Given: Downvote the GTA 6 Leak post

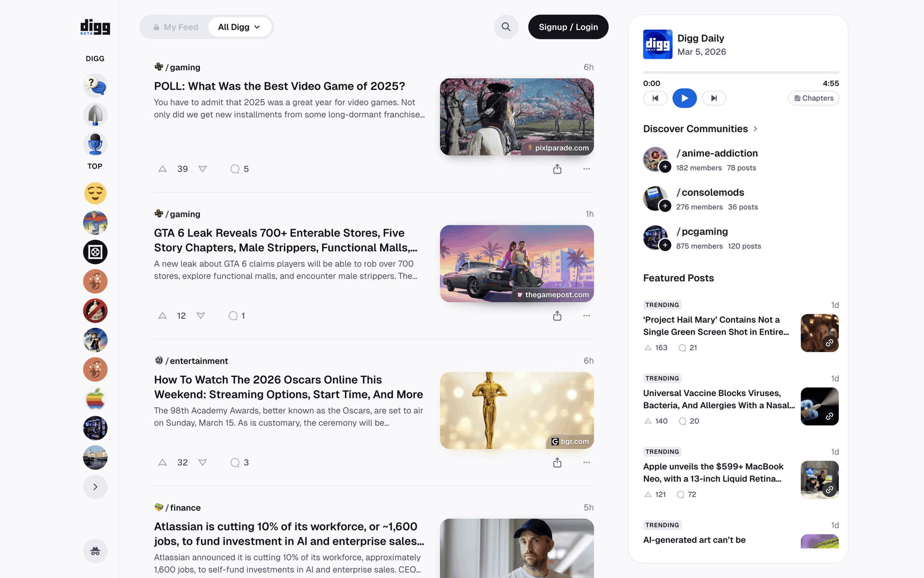Looking at the screenshot, I should coord(201,316).
